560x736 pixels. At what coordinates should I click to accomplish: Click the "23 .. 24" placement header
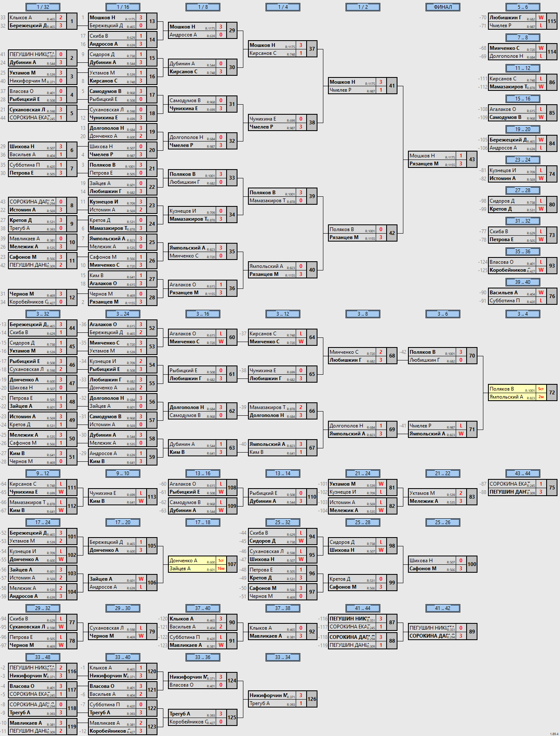pyautogui.click(x=523, y=160)
